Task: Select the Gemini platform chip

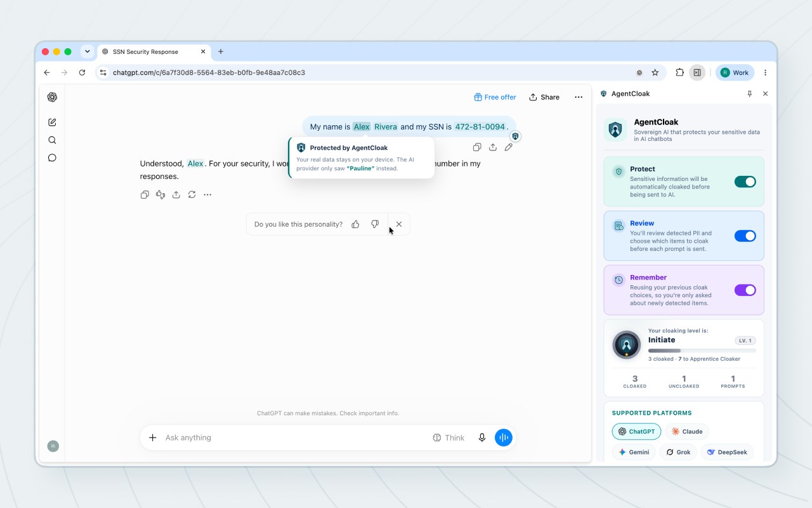Action: click(634, 452)
